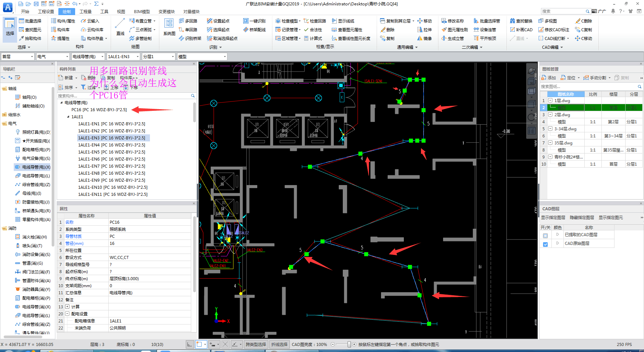This screenshot has height=352, width=644.
Task: Toggle the orthogonal mode status bar button
Action: click(x=190, y=344)
